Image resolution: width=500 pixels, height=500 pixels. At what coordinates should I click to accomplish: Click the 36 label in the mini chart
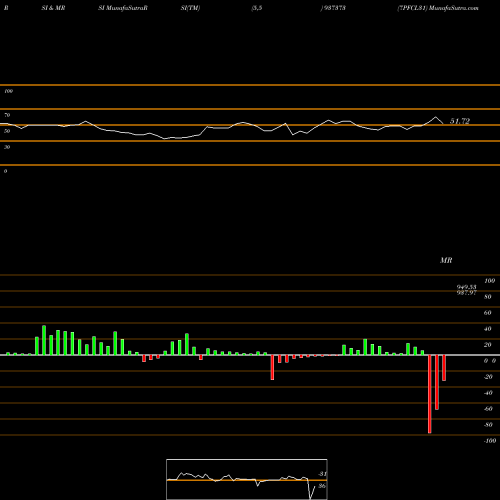322,486
